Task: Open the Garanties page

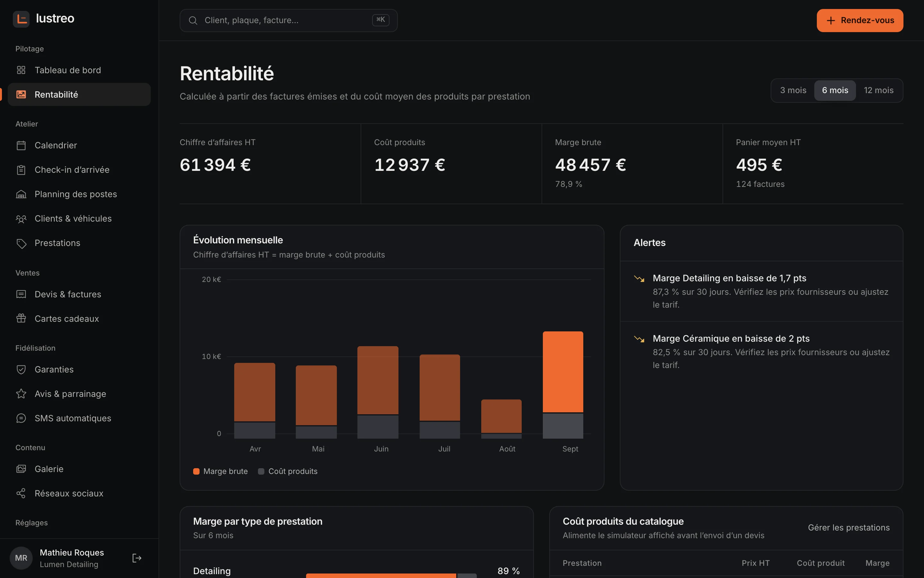Action: [x=79, y=369]
